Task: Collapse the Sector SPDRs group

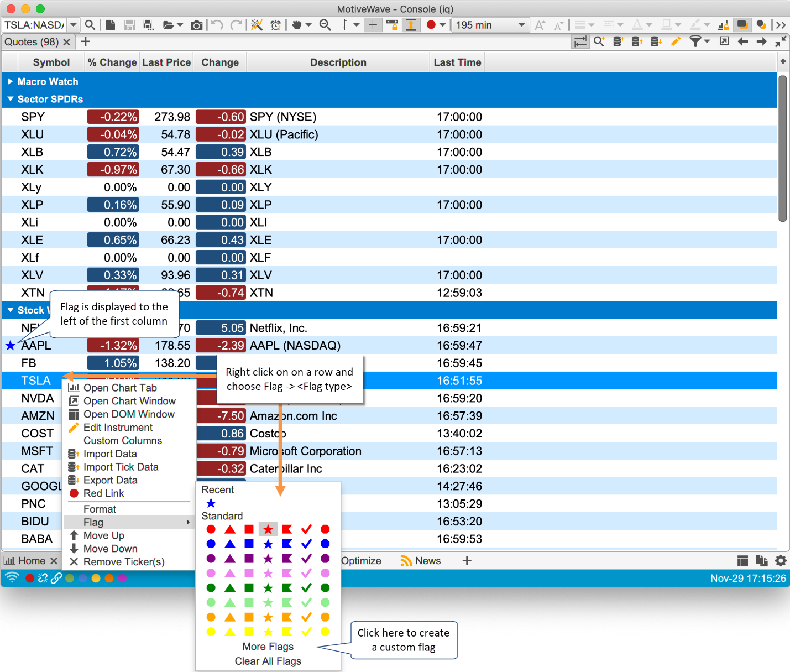Action: [x=10, y=99]
